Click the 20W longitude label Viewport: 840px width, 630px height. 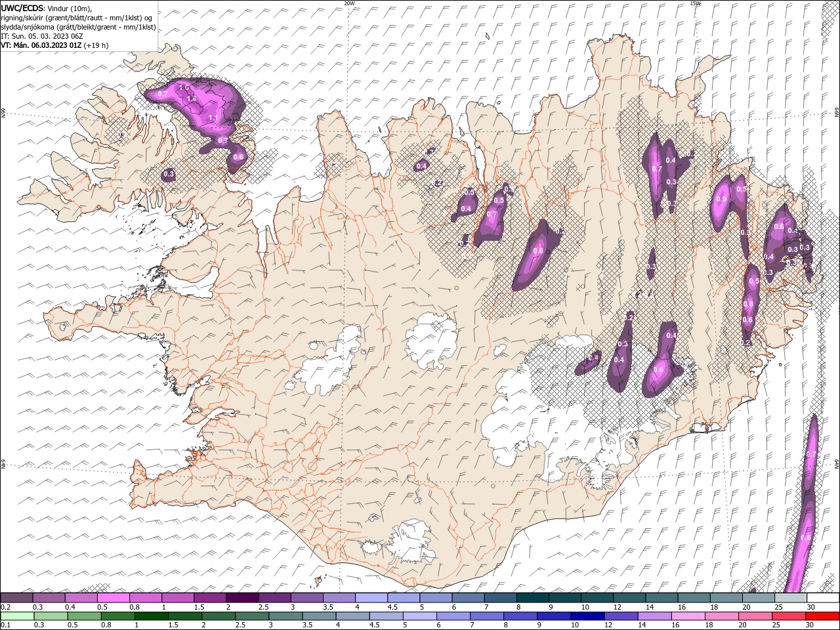click(x=349, y=3)
